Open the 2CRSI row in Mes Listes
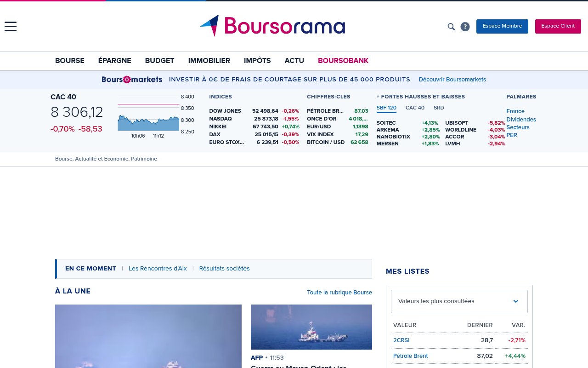Image resolution: width=588 pixels, height=368 pixels. click(x=459, y=340)
